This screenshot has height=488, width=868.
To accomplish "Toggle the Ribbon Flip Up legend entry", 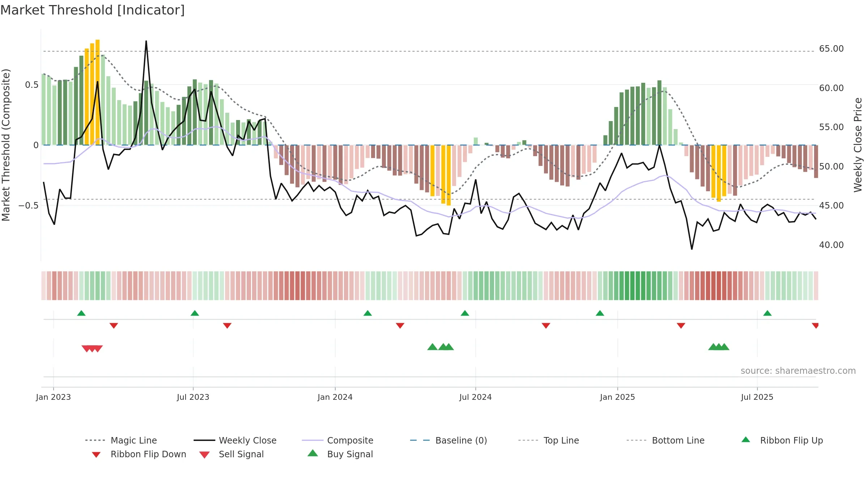I will (x=782, y=440).
